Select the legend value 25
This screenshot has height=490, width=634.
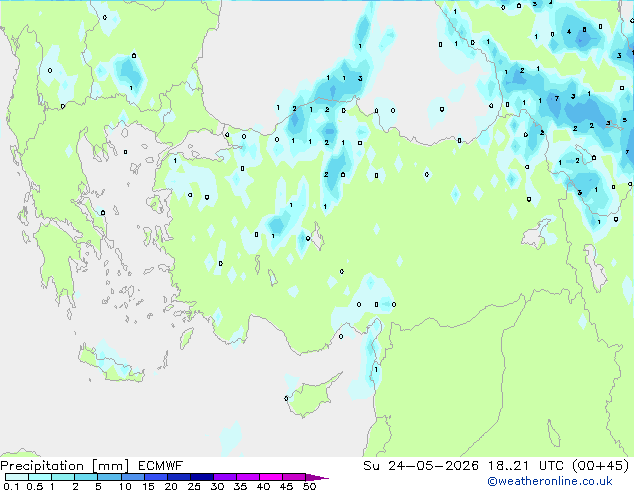click(194, 486)
